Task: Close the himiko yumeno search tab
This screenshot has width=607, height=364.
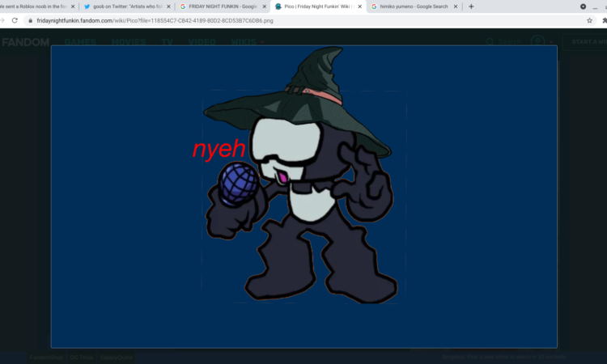Action: [x=456, y=6]
